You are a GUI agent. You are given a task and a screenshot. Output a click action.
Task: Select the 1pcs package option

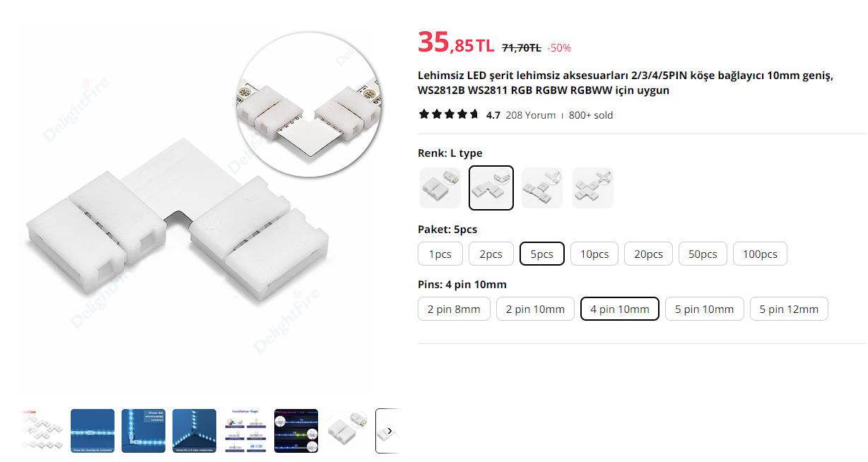point(440,254)
